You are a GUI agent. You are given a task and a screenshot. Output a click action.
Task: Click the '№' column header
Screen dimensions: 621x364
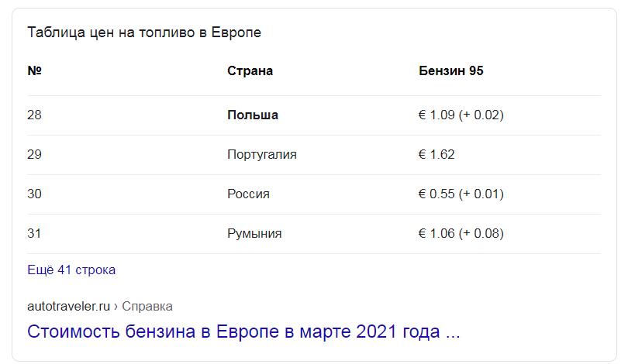[x=34, y=70]
